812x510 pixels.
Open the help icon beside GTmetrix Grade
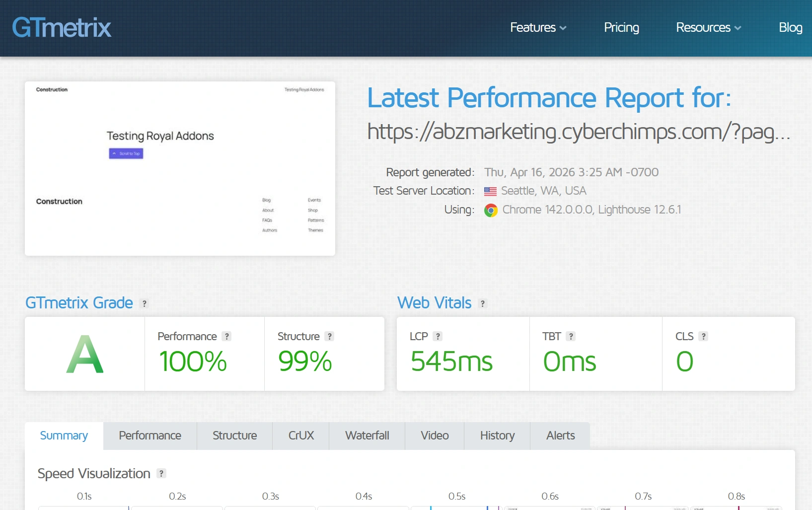[x=145, y=303]
